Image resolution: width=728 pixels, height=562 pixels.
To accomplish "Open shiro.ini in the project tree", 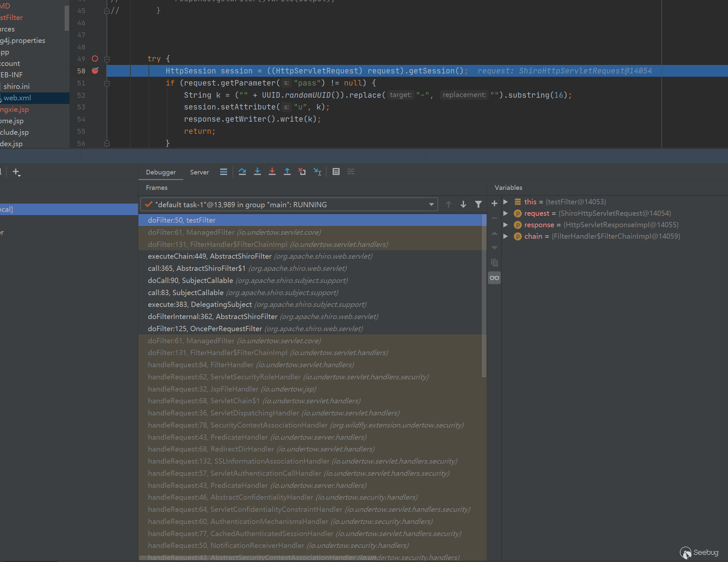I will tap(17, 86).
